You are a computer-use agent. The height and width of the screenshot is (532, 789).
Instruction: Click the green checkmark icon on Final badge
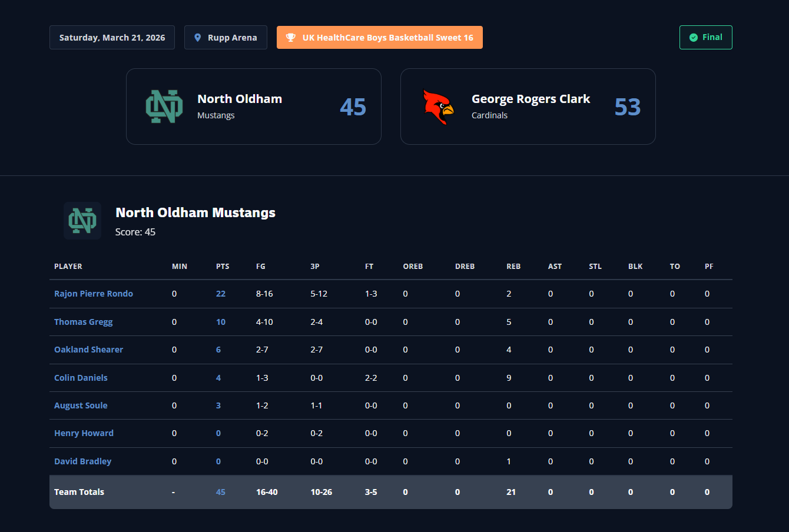694,38
